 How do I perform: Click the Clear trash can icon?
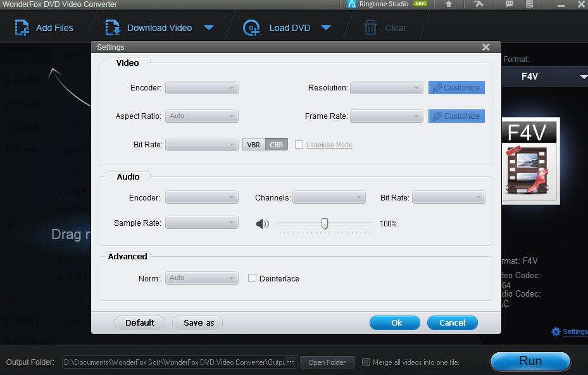(x=370, y=28)
